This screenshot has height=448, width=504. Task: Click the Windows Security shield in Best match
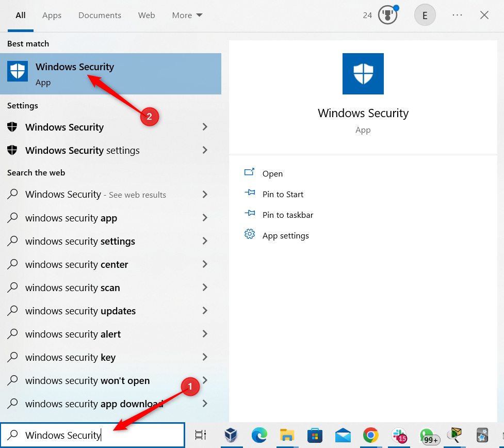point(17,70)
